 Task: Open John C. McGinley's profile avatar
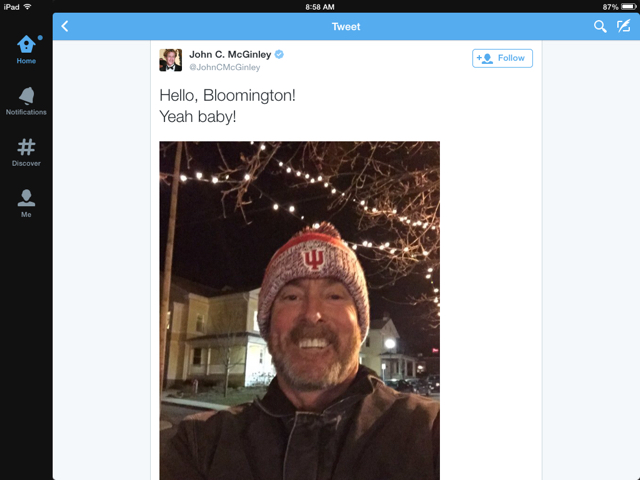(170, 60)
